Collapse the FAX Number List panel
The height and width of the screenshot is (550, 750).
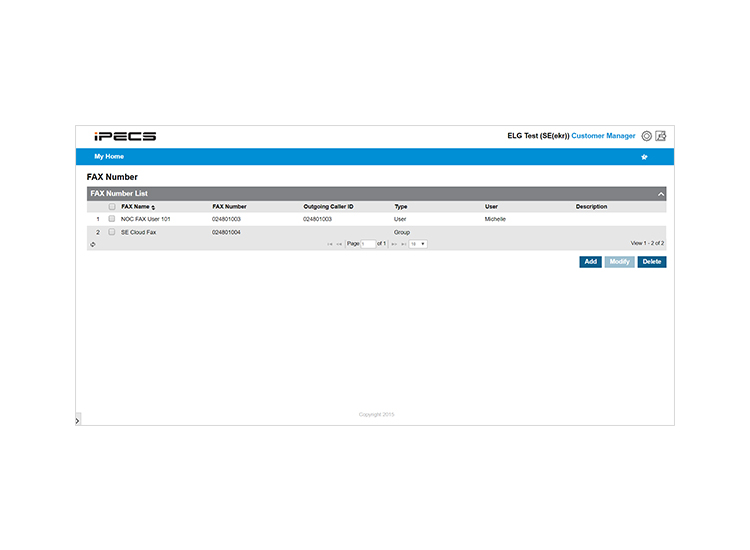click(661, 194)
